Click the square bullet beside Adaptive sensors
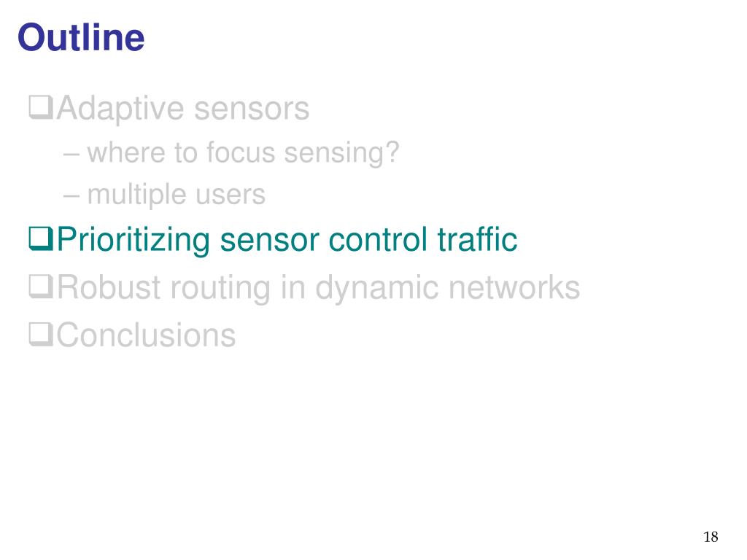Image resolution: width=747 pixels, height=560 pixels. [41, 108]
